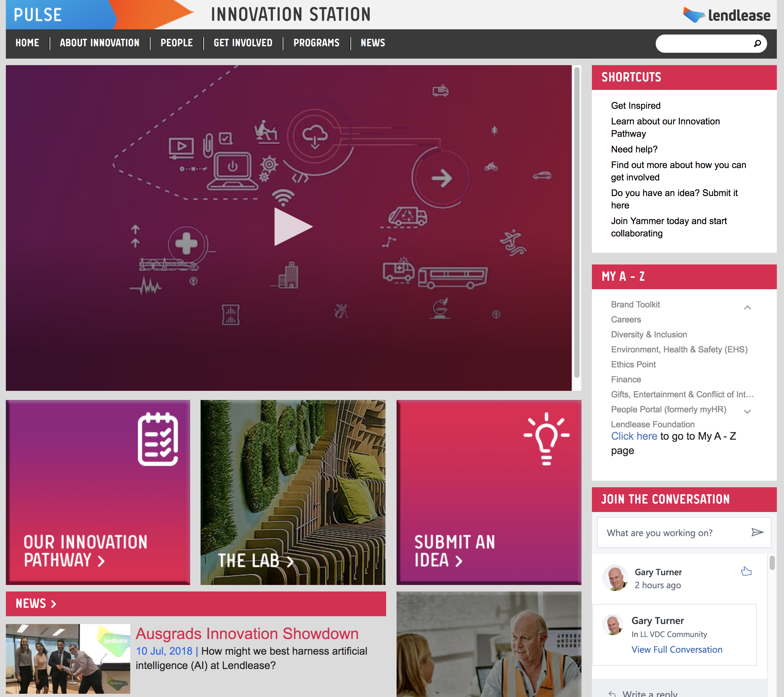
Task: Open the PROGRAMS menu
Action: pyautogui.click(x=316, y=43)
